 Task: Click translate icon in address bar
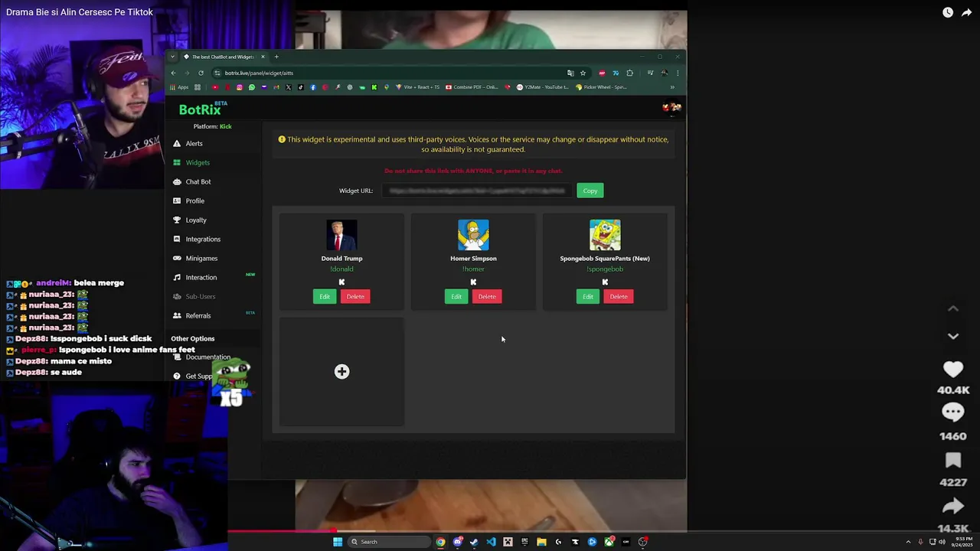pos(570,73)
